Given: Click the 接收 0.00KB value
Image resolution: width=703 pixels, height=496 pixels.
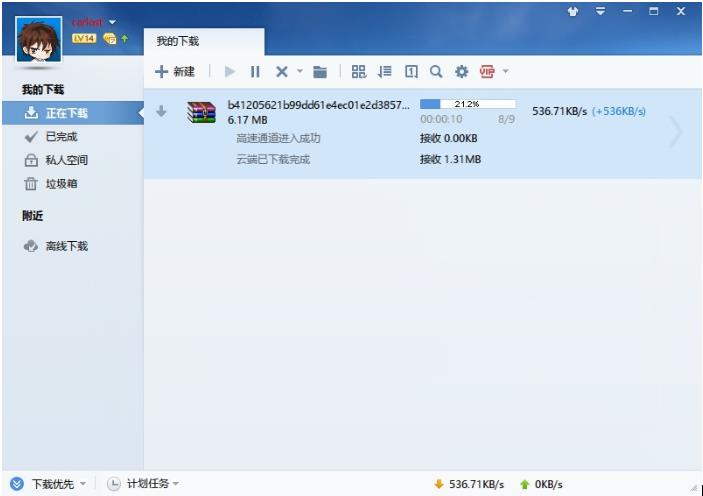Looking at the screenshot, I should point(448,139).
